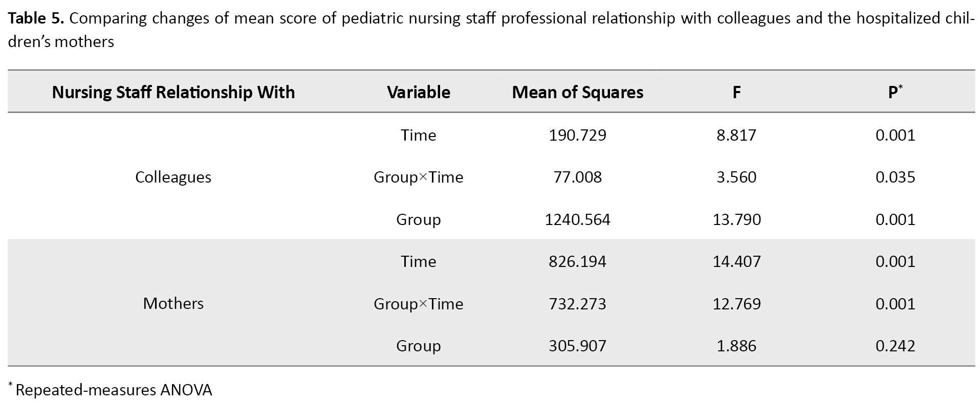Click the 12.769 F value
This screenshot has width=980, height=403.
(736, 304)
